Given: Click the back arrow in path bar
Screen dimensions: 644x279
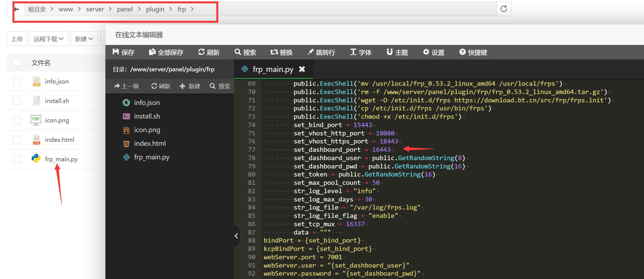Looking at the screenshot, I should (x=17, y=9).
